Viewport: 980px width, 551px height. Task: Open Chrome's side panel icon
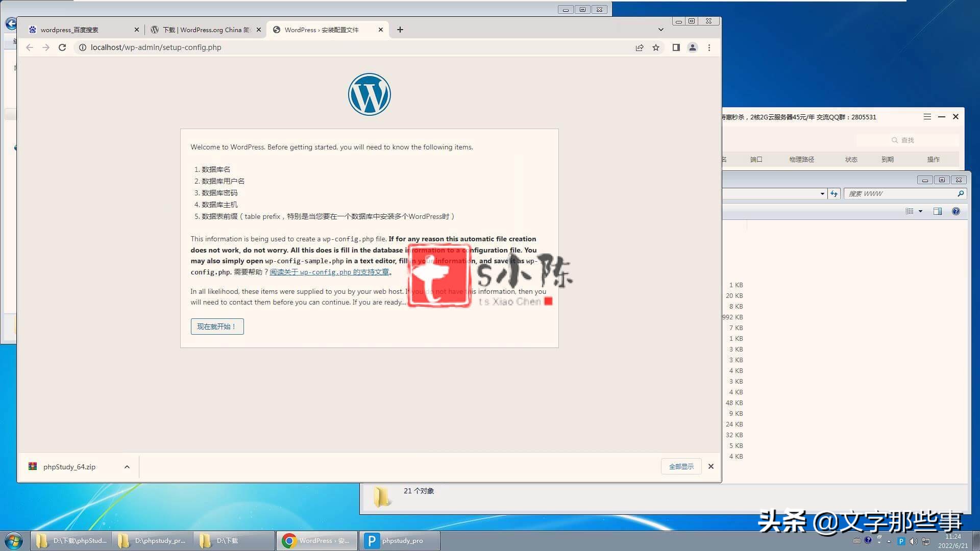click(x=676, y=47)
